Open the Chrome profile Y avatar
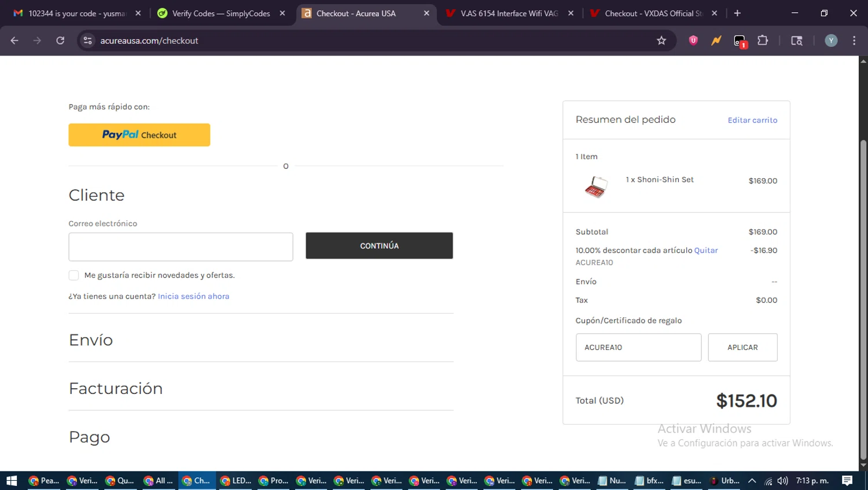 coord(831,40)
